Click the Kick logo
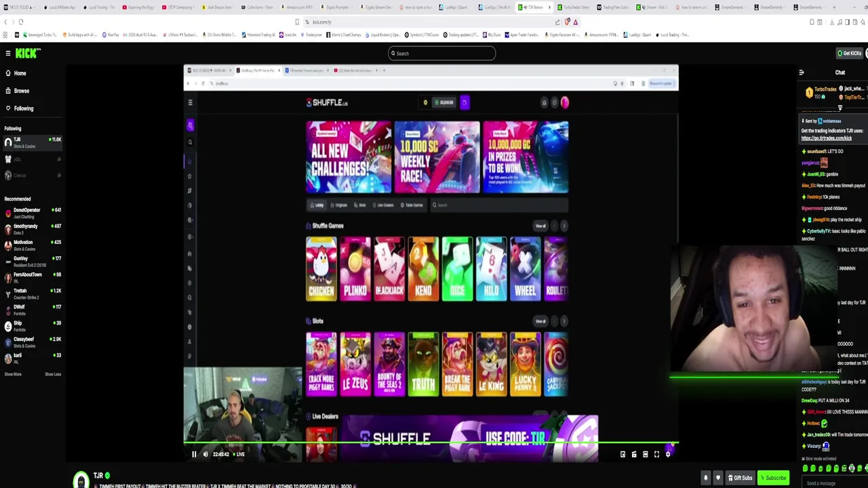This screenshot has height=488, width=868. pos(28,54)
